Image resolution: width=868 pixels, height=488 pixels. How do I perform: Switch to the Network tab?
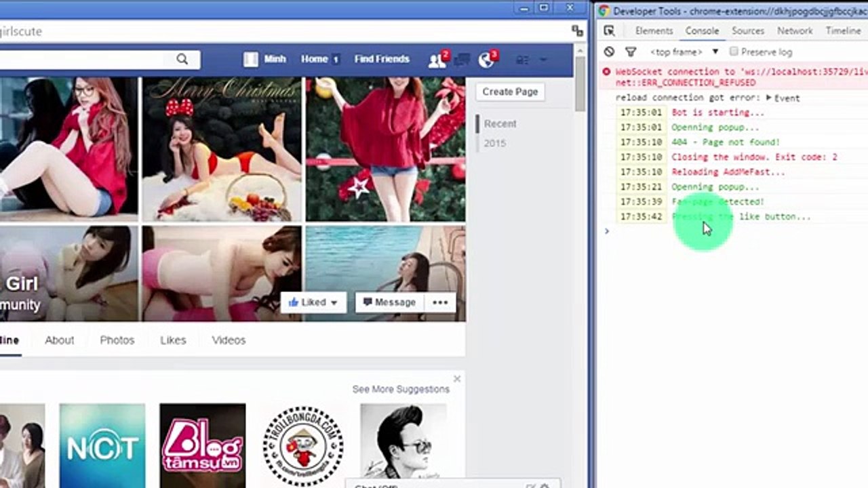coord(795,30)
